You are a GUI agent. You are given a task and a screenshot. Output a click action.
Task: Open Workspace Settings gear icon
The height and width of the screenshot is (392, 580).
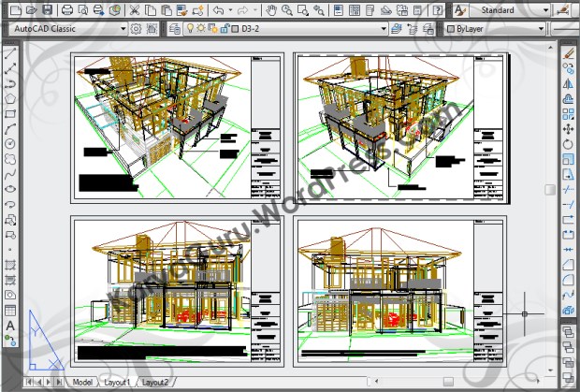136,28
